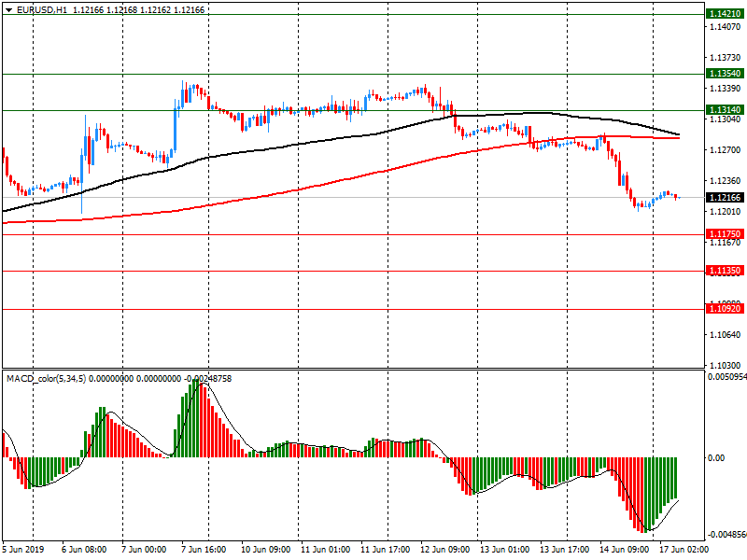
Task: Click the 1.13390 price scale value
Action: point(726,89)
